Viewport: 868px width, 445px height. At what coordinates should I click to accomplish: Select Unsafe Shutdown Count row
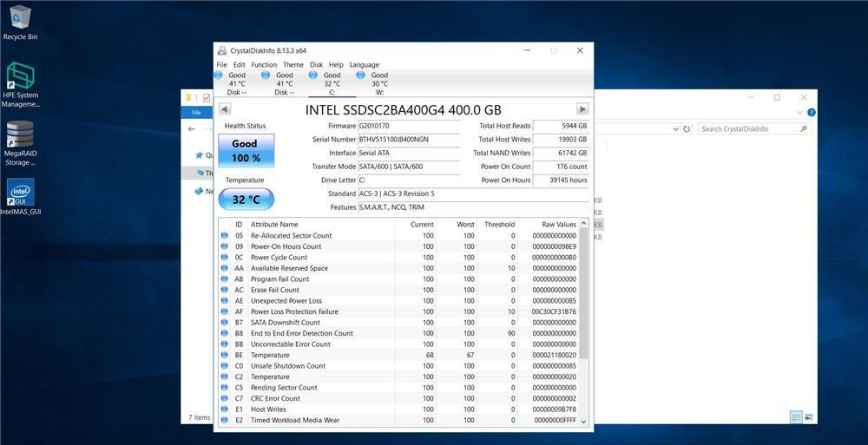398,366
